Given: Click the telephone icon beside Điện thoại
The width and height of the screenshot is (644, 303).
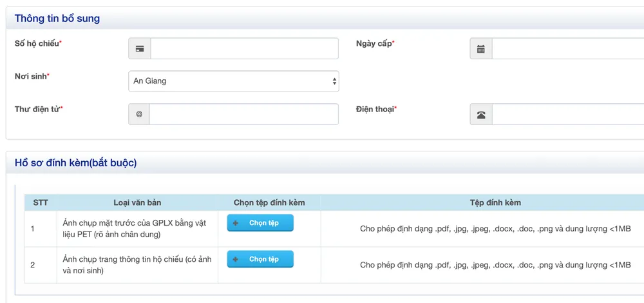Looking at the screenshot, I should 481,115.
